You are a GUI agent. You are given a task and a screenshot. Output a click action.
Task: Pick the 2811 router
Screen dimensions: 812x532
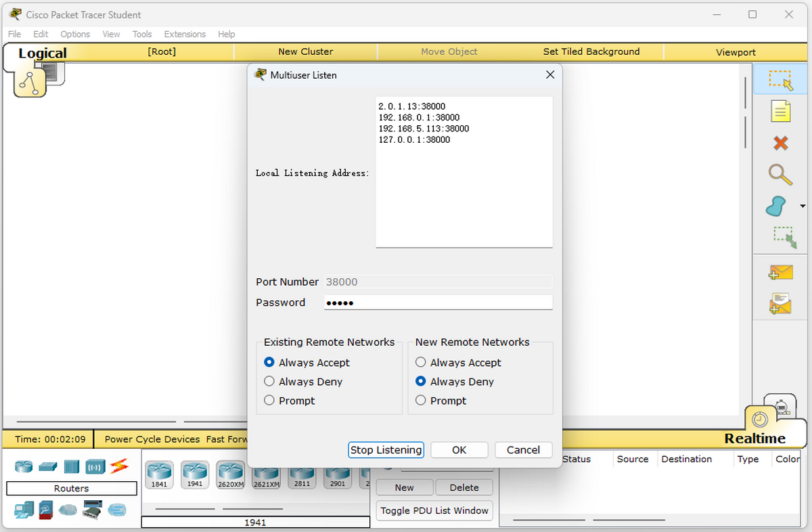302,478
